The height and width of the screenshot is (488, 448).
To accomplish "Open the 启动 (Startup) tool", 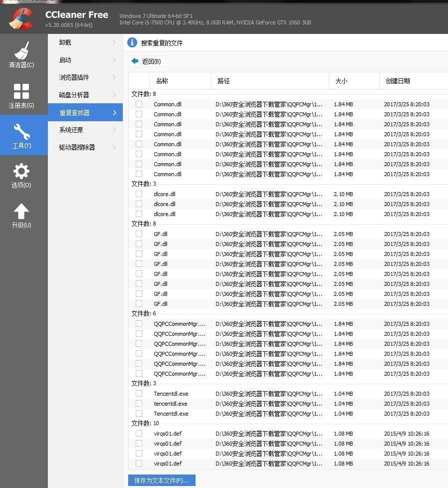I will pyautogui.click(x=85, y=60).
